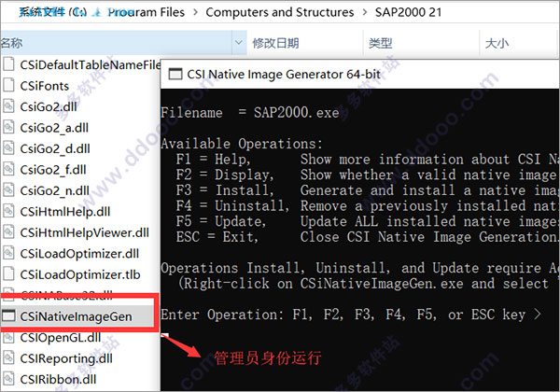Select the CSiFonts file name
The width and height of the screenshot is (560, 392).
(x=44, y=86)
